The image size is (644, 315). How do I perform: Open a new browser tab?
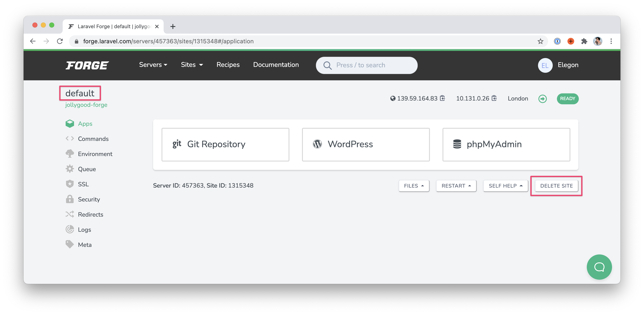coord(173,26)
